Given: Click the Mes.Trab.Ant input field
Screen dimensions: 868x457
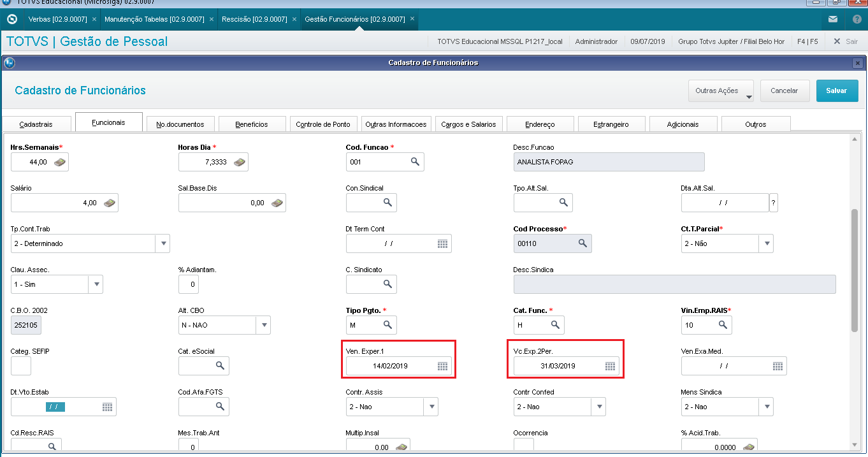Looking at the screenshot, I should point(189,445).
